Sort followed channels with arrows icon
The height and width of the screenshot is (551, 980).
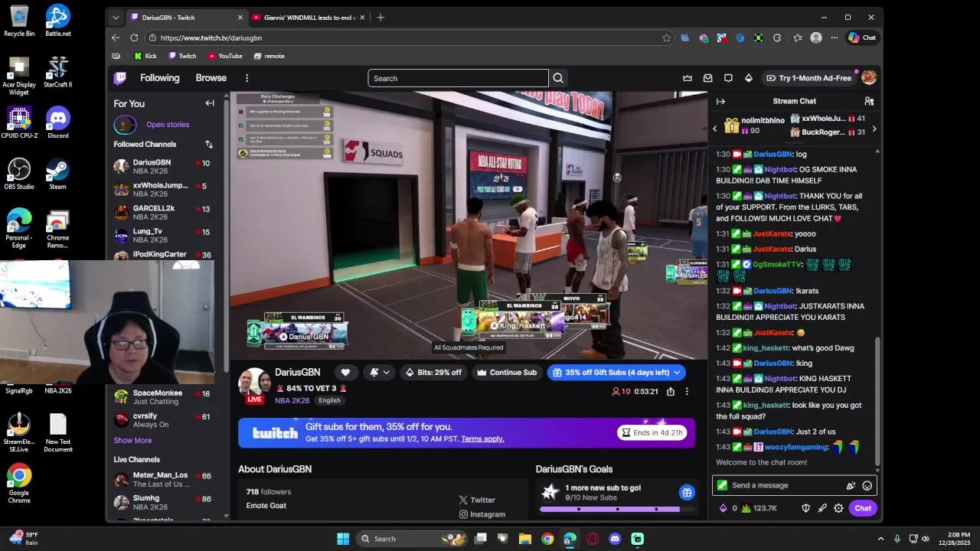(x=209, y=144)
